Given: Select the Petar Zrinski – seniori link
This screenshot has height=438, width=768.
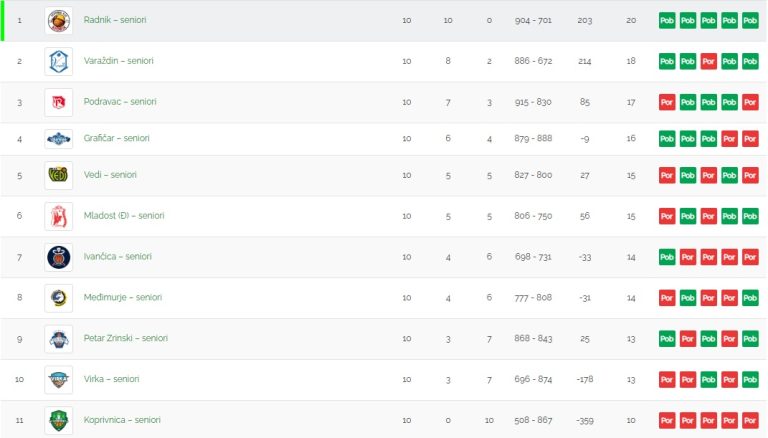Looking at the screenshot, I should click(x=125, y=338).
